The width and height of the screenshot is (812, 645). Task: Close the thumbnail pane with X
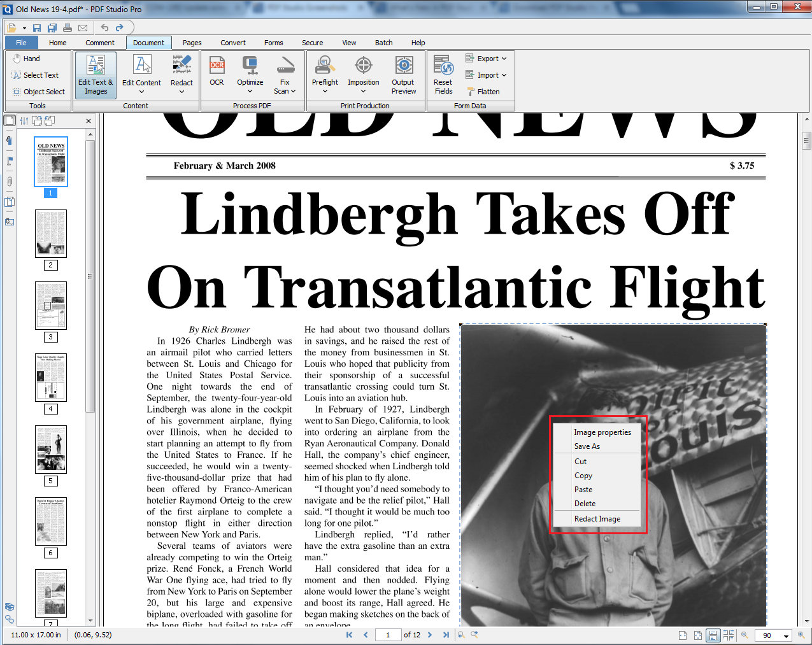89,120
